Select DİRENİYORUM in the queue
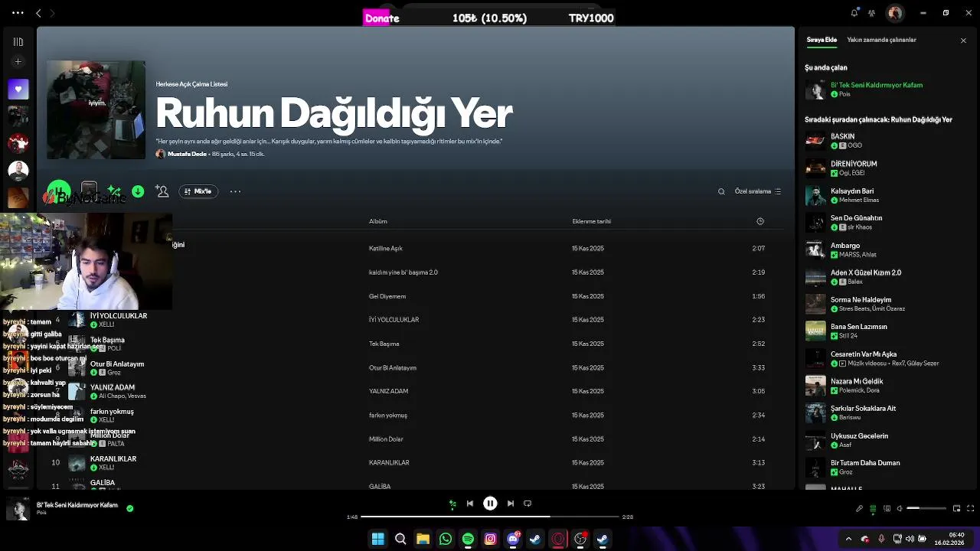Screen dimensions: 980x551 [x=854, y=164]
